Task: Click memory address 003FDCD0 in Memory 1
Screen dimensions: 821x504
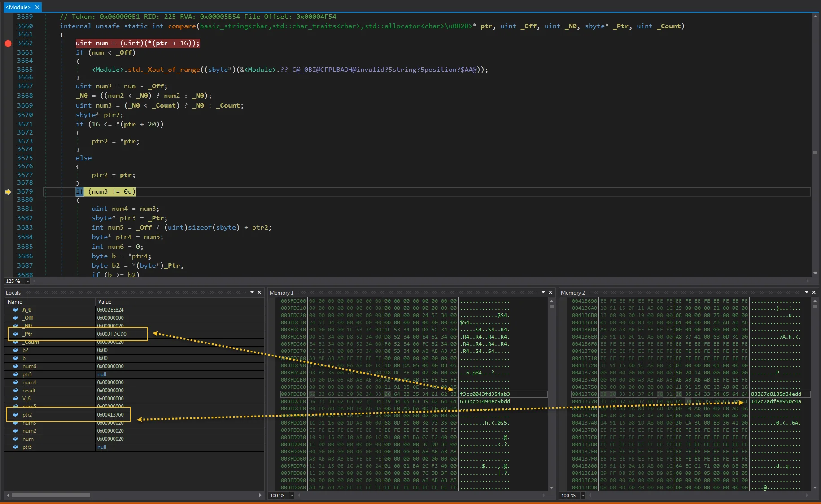Action: pos(293,394)
